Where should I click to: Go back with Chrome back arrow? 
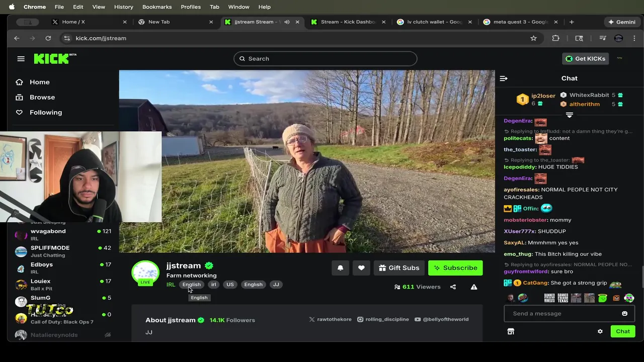[17, 38]
